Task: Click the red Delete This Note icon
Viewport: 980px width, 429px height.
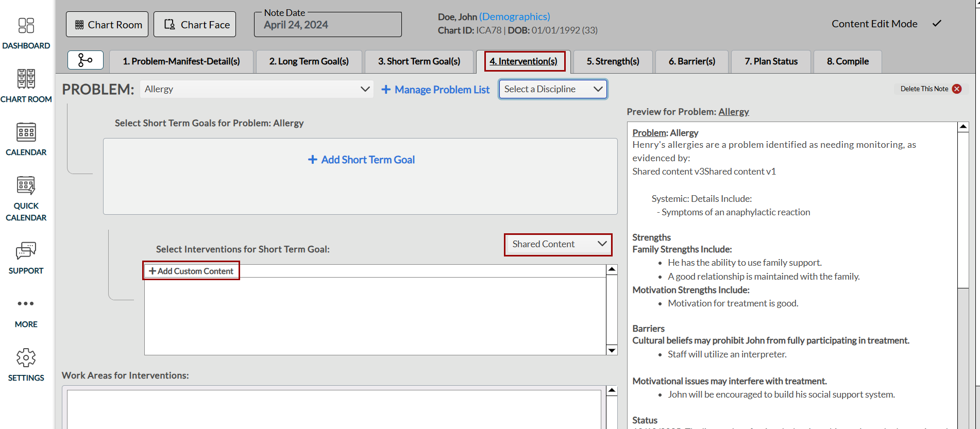Action: click(x=957, y=89)
